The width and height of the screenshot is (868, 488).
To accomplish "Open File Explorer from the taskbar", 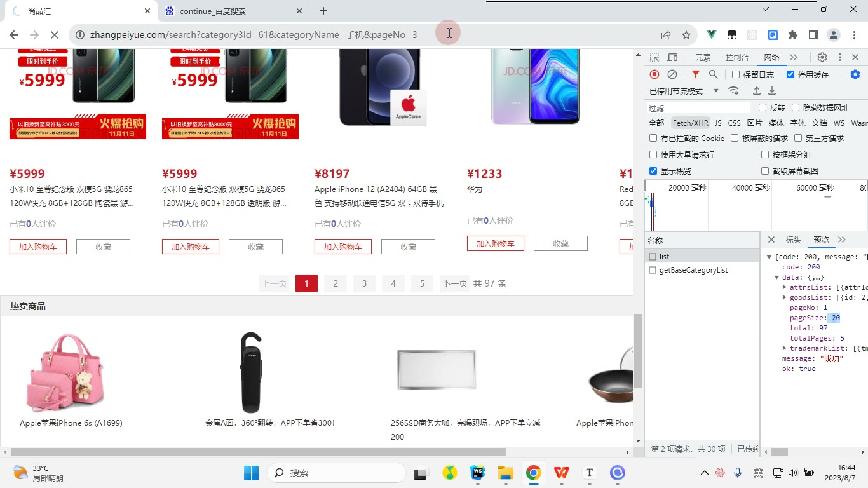I will (x=506, y=473).
